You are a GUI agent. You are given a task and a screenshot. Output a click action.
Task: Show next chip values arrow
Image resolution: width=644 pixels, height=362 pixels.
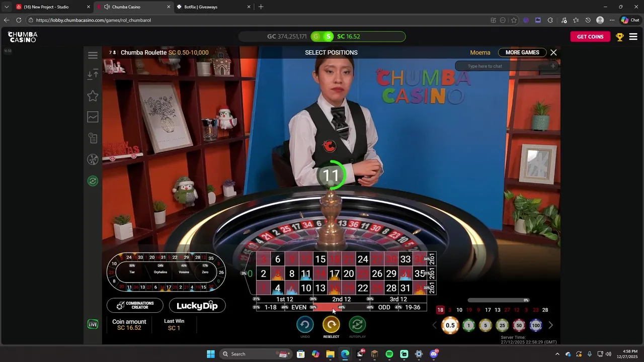tap(550, 325)
